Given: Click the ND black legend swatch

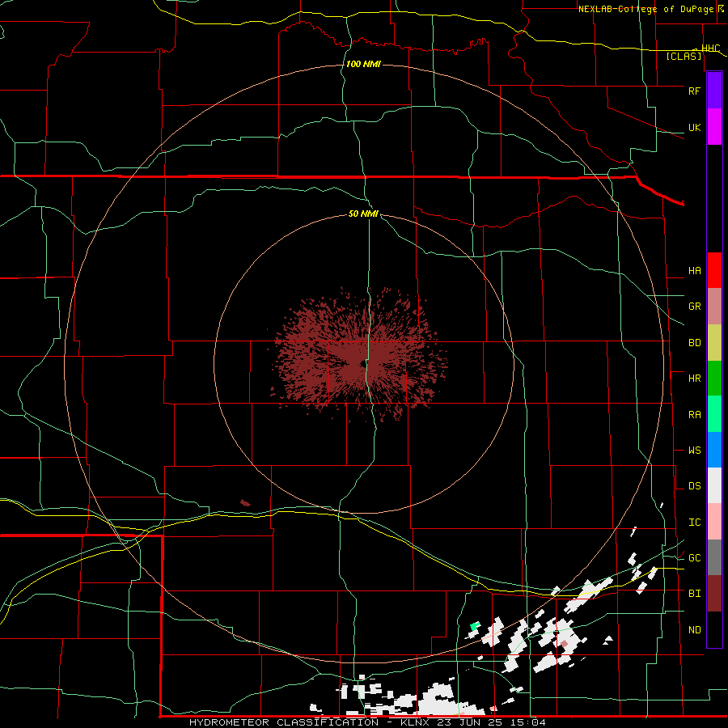Looking at the screenshot, I should pos(714,629).
